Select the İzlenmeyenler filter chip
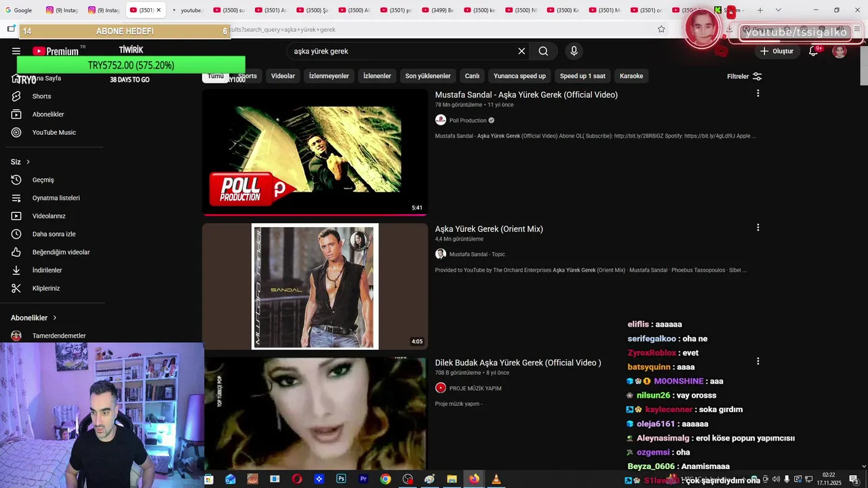868x488 pixels. [329, 76]
